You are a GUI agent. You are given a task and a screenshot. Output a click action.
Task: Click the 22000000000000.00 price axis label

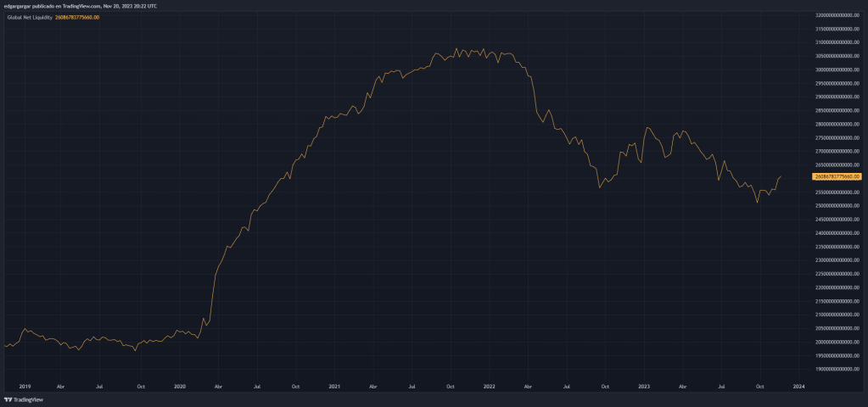[837, 287]
